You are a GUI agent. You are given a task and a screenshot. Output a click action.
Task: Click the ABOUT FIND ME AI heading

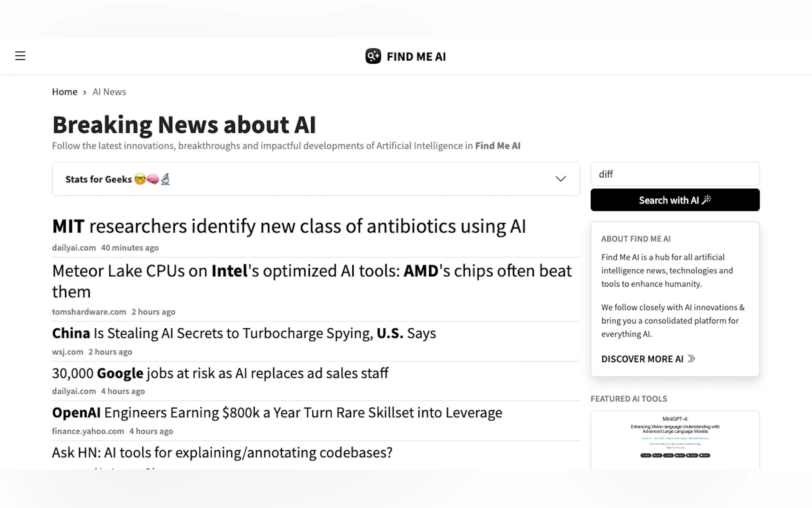[x=636, y=239]
